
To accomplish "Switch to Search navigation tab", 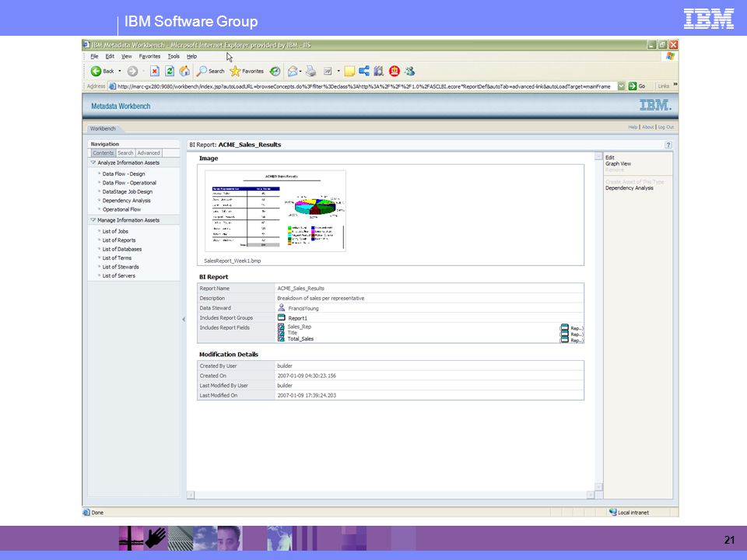I will (125, 153).
